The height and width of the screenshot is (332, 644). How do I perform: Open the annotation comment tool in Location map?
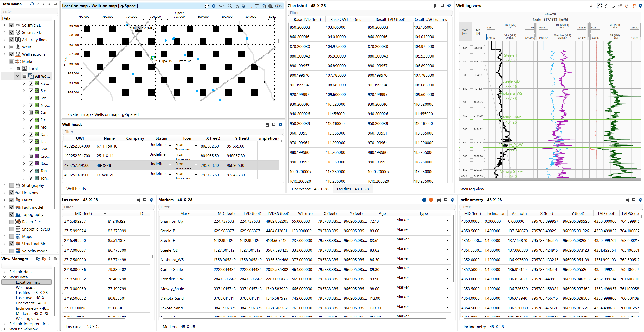(x=257, y=6)
